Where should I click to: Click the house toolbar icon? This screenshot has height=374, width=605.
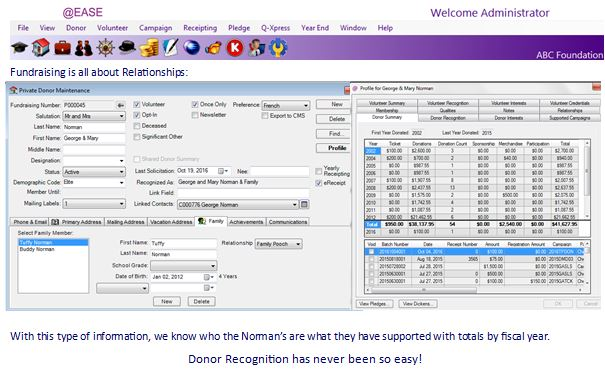coord(41,47)
